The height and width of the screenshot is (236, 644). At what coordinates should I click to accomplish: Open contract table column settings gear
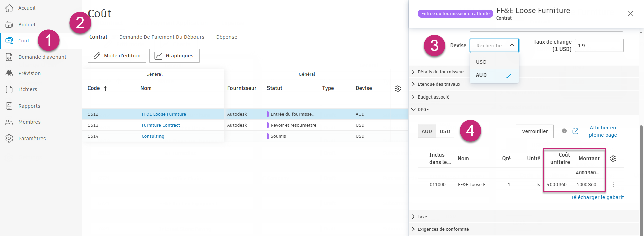tap(398, 89)
